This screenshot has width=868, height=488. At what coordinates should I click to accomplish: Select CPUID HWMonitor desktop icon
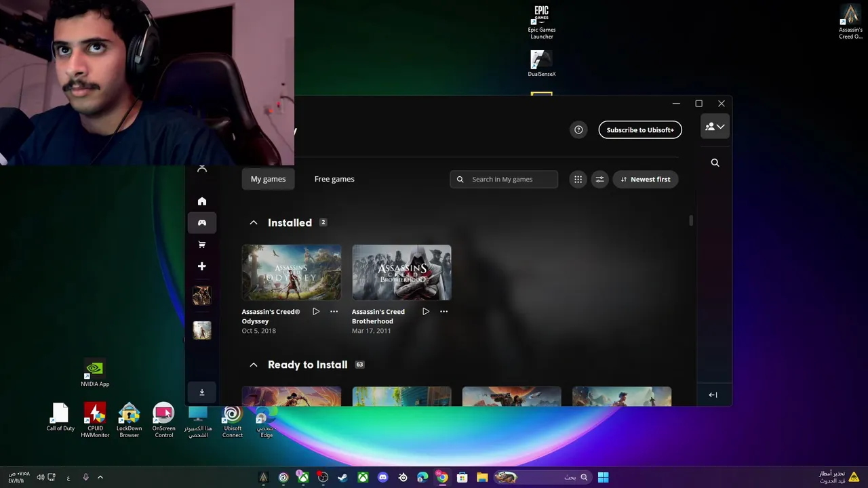click(95, 420)
